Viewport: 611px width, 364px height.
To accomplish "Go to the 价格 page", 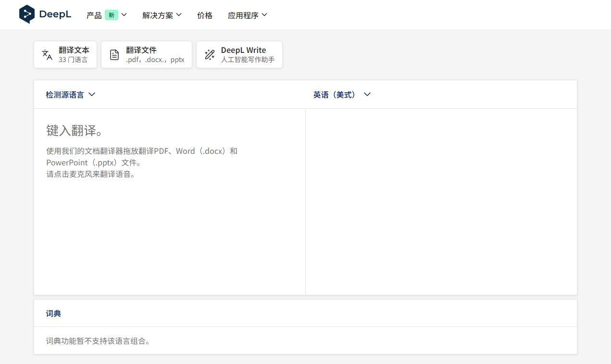I will point(205,15).
